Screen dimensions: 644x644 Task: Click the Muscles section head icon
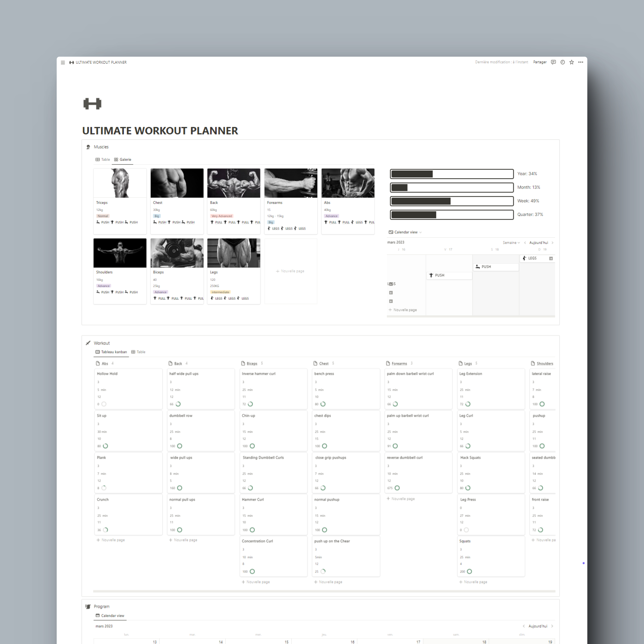click(88, 147)
